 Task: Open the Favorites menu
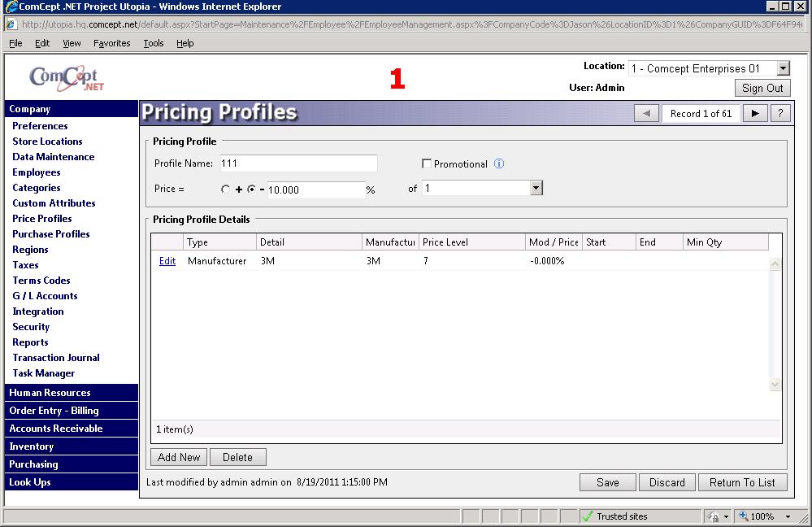pyautogui.click(x=111, y=43)
